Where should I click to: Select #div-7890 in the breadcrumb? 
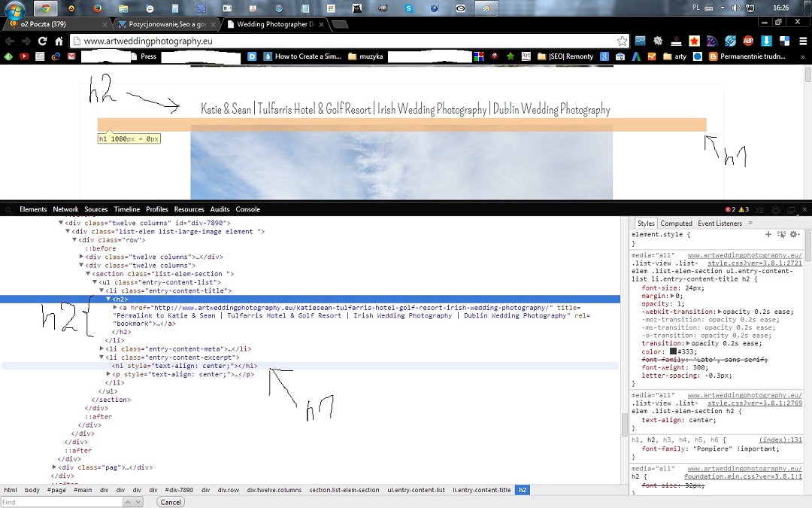179,490
